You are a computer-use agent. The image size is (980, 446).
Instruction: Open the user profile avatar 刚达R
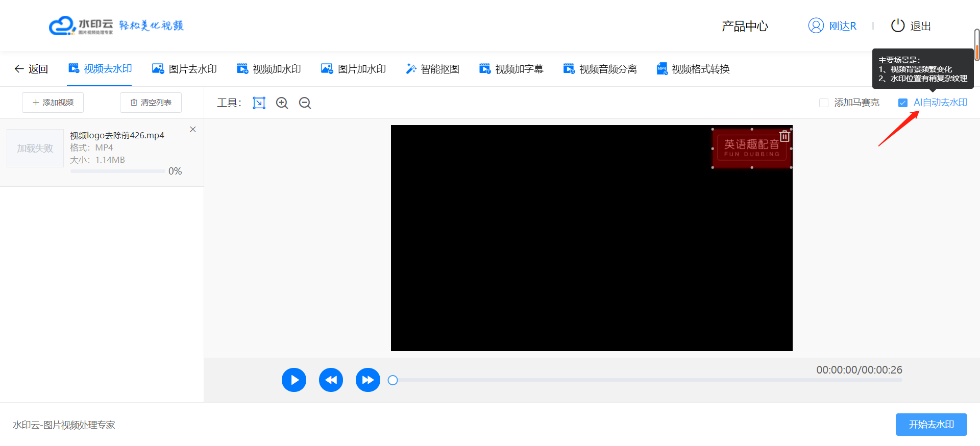click(x=816, y=26)
